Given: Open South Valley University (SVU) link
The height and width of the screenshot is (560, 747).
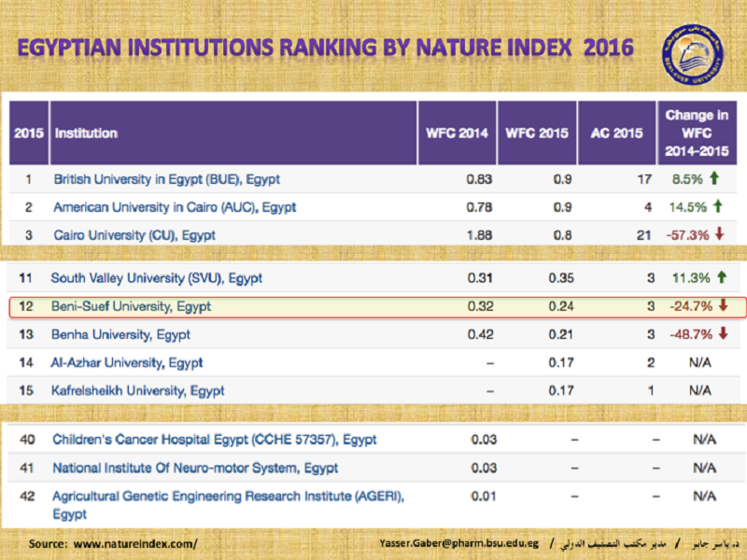Looking at the screenshot, I should coord(156,278).
